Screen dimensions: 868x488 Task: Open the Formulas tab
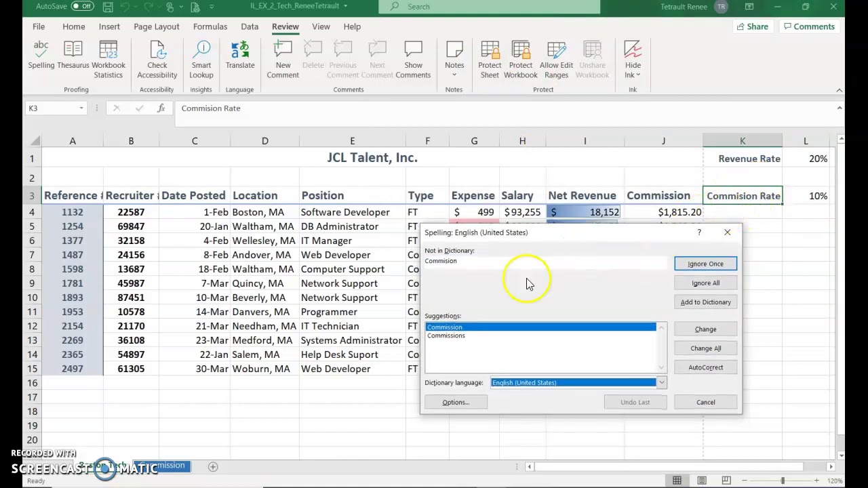(210, 26)
